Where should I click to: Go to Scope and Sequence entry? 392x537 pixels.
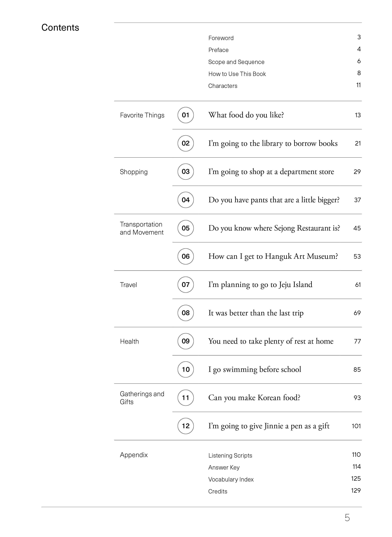tap(236, 62)
